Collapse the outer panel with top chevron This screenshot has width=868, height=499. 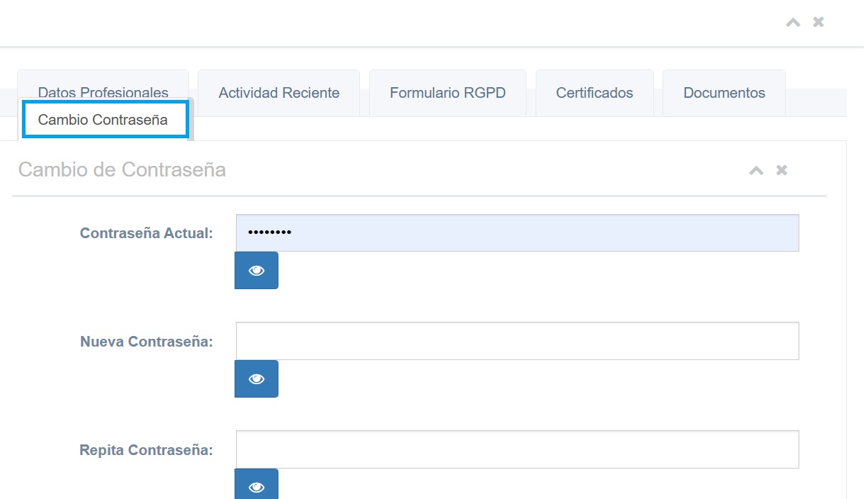coord(793,23)
